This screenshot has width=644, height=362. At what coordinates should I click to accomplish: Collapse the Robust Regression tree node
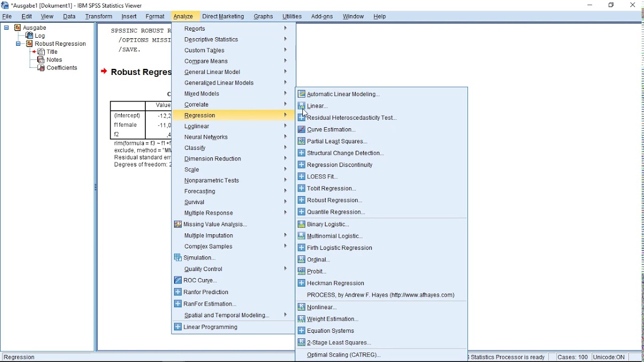coord(19,44)
